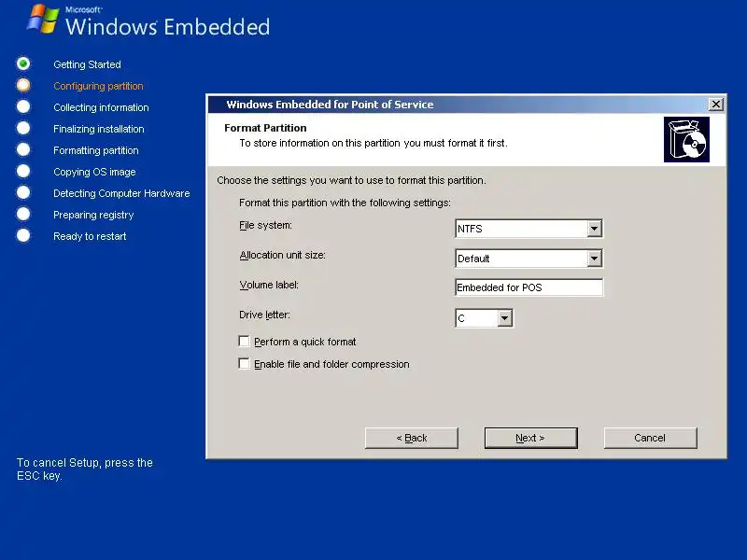Open the Drive letter dropdown
Viewport: 747px width, 560px height.
(504, 318)
